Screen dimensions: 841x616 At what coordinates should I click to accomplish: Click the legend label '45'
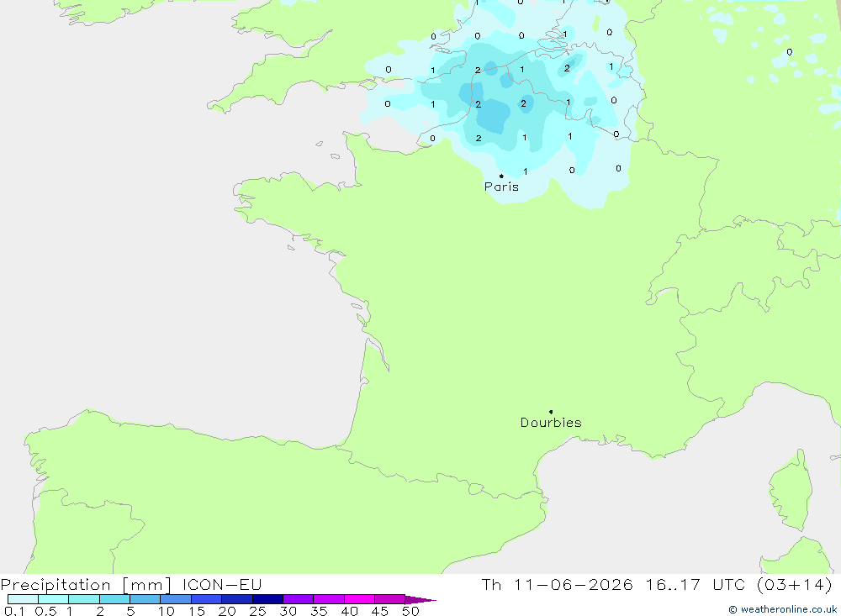380,611
